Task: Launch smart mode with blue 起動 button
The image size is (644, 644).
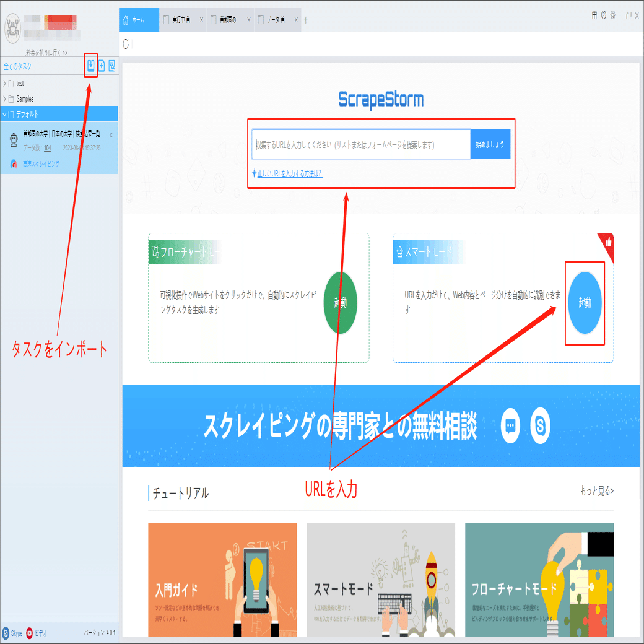Action: 585,303
